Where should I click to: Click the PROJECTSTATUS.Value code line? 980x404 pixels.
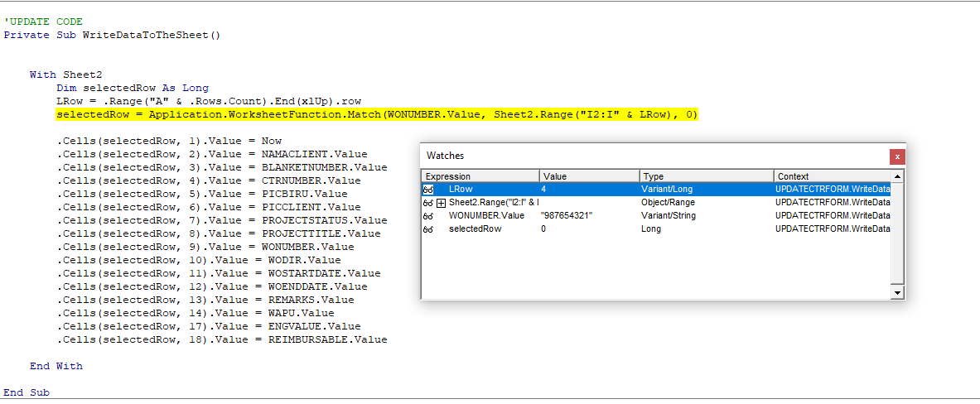(222, 220)
